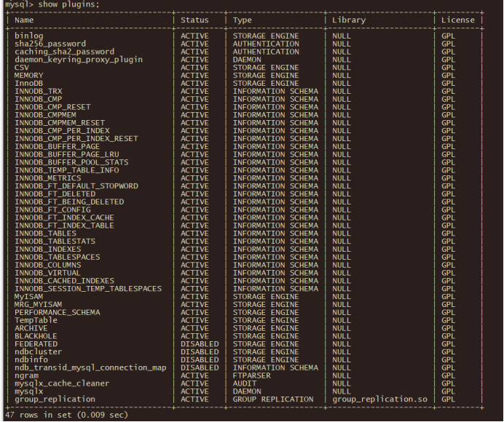Click AUTHENTICATION type of sha256_password
The height and width of the screenshot is (422, 504).
point(266,44)
